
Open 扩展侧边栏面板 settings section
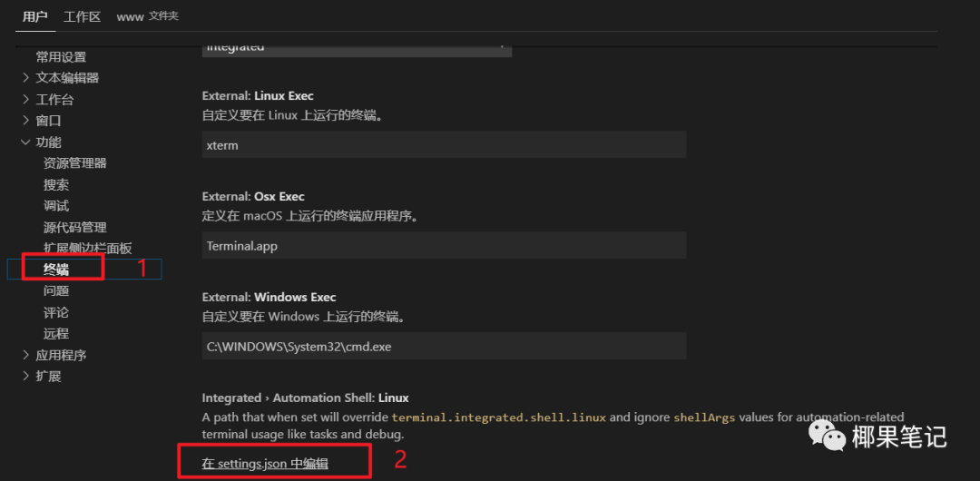pyautogui.click(x=87, y=249)
